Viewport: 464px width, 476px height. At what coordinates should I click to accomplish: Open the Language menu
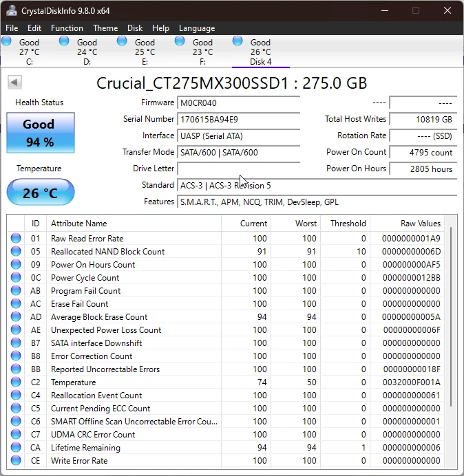point(197,28)
